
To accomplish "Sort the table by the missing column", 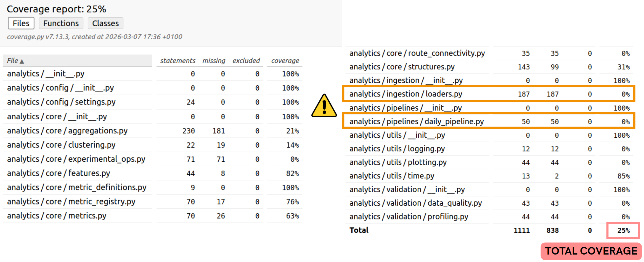I will point(214,61).
